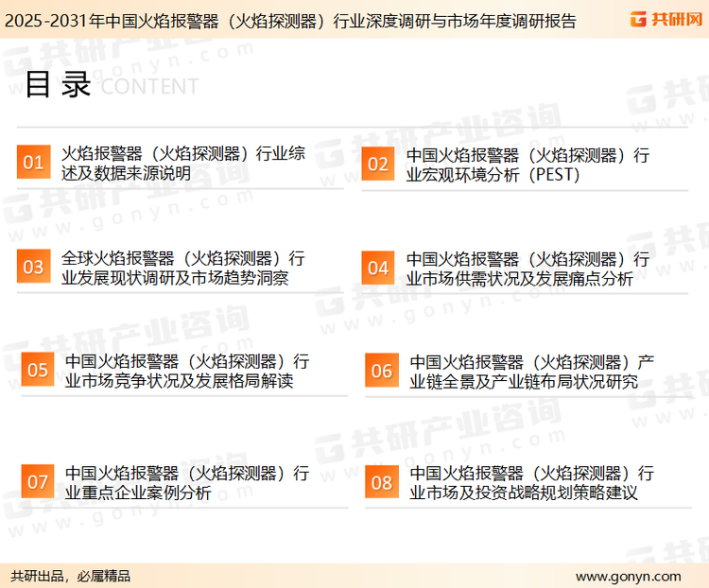Click the report title starting with 2025-2031年
709x588 pixels.
(x=290, y=21)
